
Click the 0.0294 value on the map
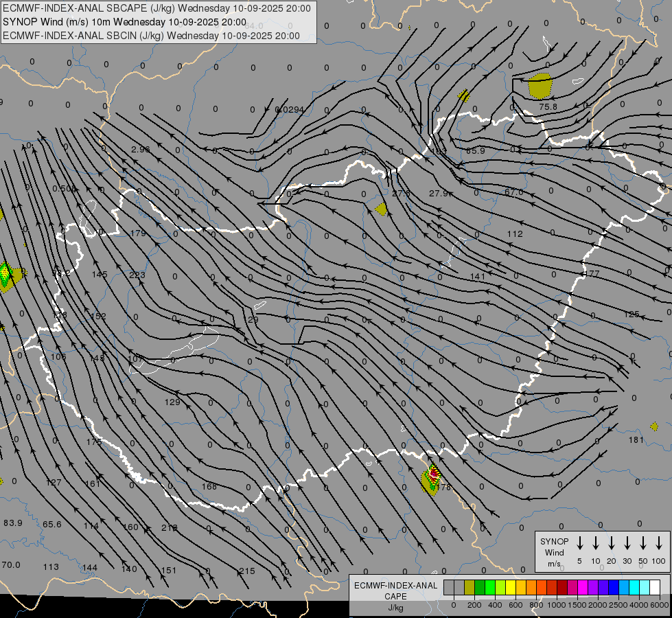point(289,110)
